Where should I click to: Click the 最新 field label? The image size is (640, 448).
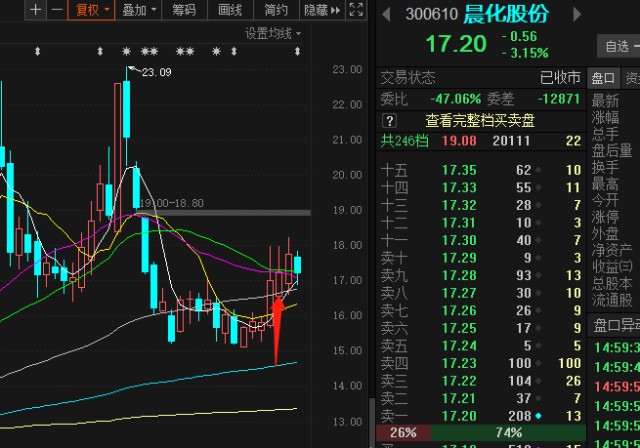pos(605,101)
